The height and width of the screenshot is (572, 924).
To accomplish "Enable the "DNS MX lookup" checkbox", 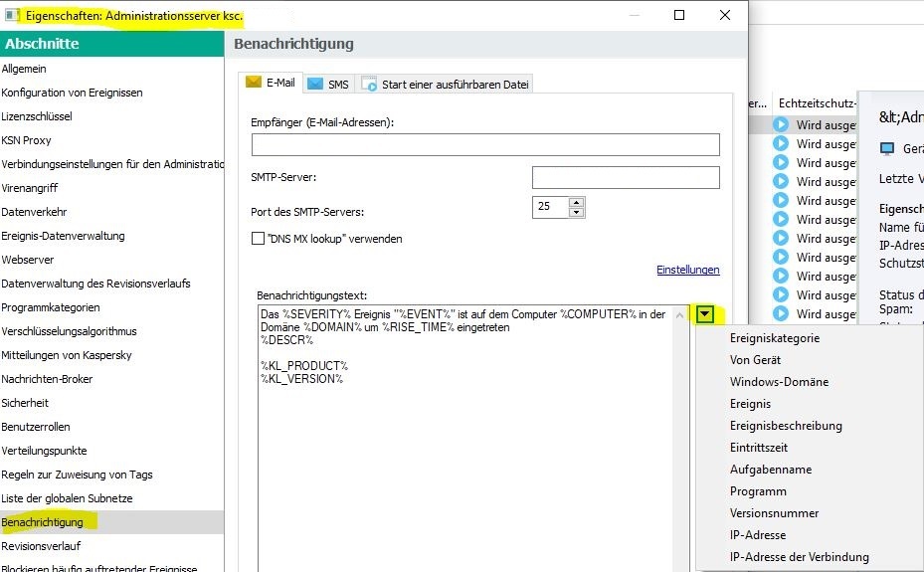I will point(259,240).
